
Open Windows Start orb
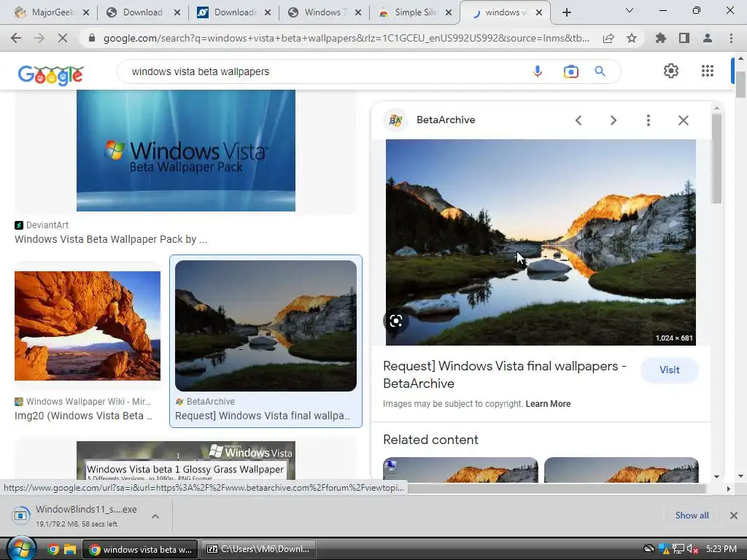(21, 548)
